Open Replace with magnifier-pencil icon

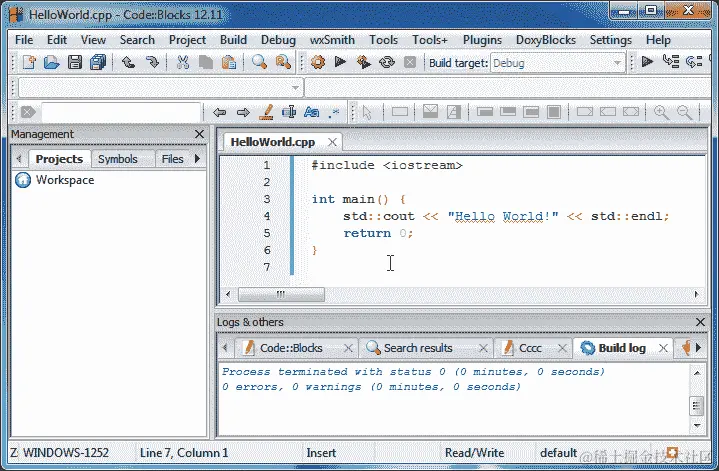pyautogui.click(x=283, y=62)
